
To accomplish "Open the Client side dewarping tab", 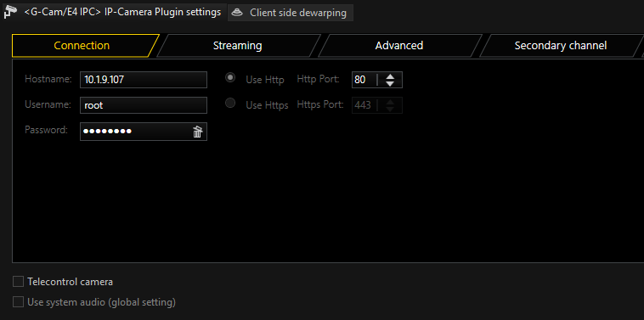I will tap(291, 13).
